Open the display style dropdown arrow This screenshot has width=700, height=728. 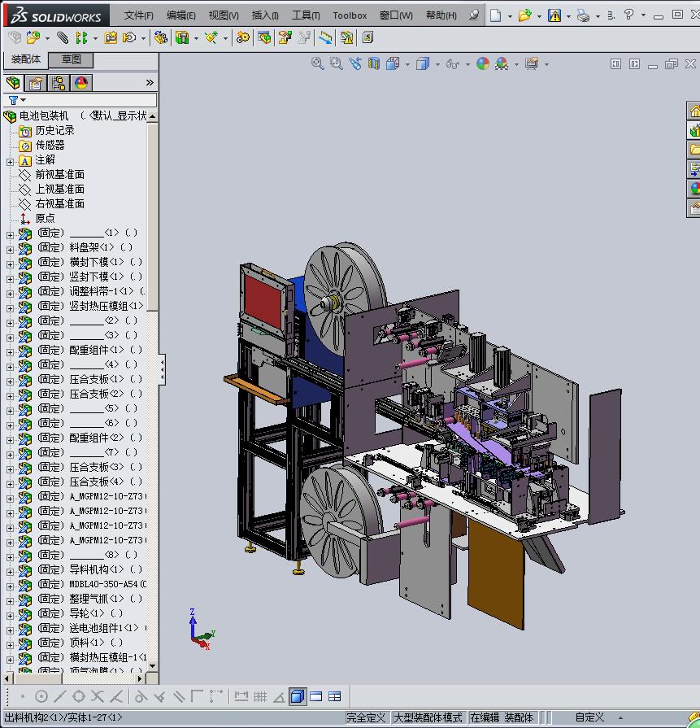click(x=437, y=64)
